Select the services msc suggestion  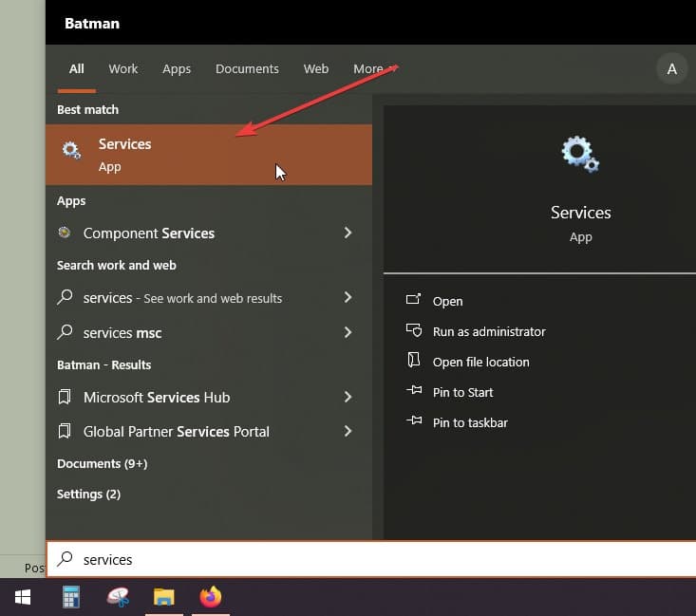point(209,333)
